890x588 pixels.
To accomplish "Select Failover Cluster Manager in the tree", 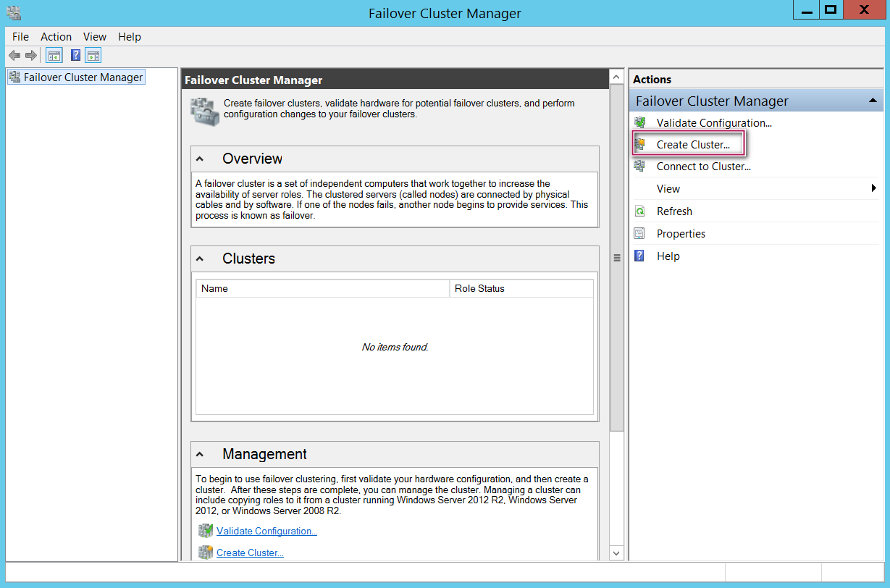I will coord(83,77).
